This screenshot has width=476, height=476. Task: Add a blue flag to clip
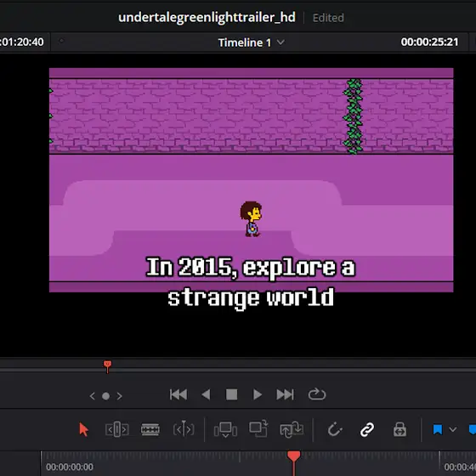[x=438, y=430]
